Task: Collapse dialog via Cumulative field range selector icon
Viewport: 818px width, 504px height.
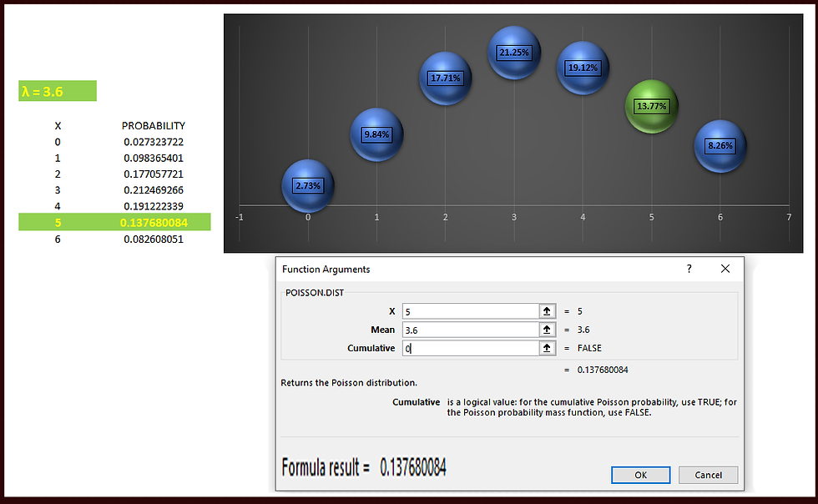Action: [547, 348]
